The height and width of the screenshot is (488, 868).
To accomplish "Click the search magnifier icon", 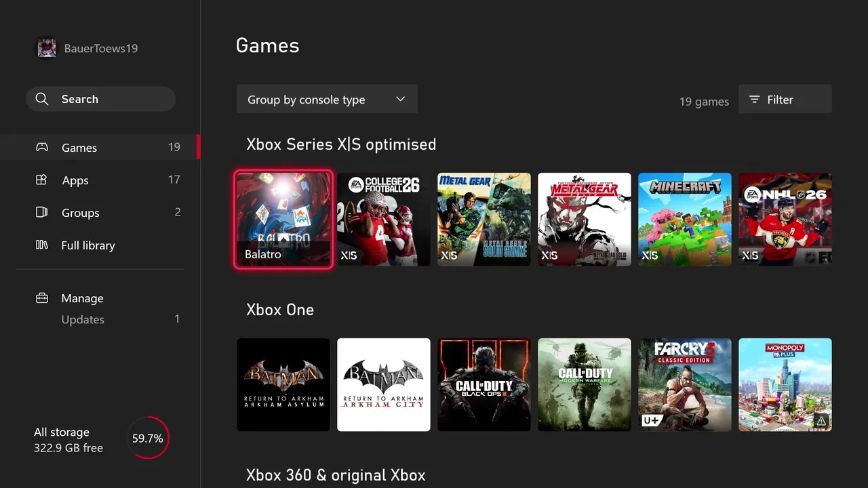I will (42, 99).
